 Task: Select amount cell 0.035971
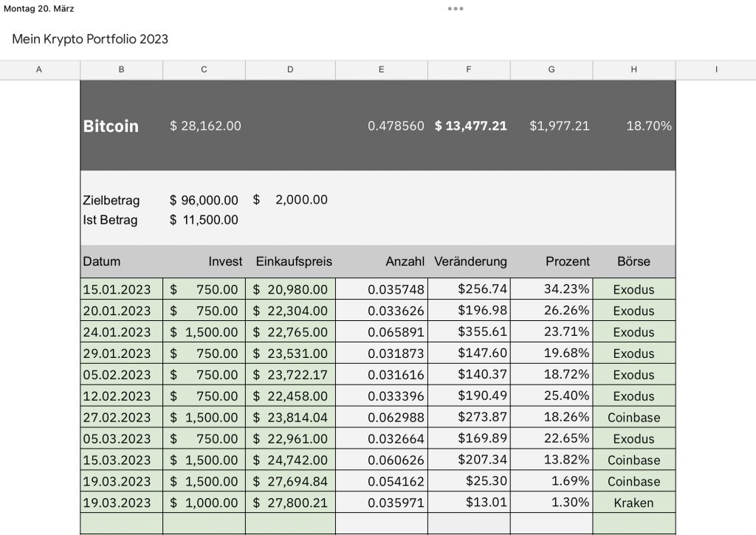pos(382,503)
